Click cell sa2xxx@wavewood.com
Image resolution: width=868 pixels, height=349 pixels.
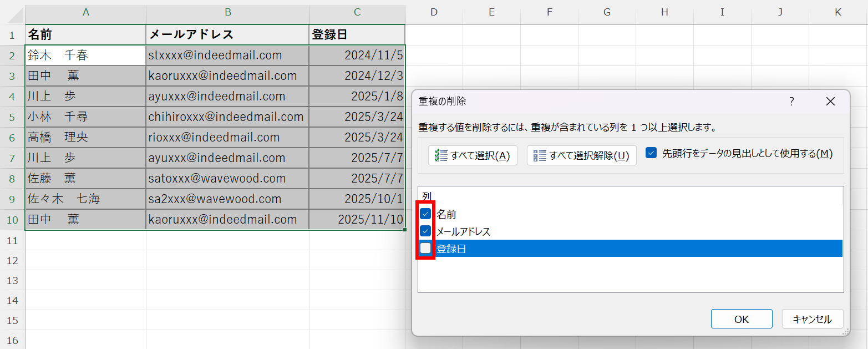tap(228, 199)
